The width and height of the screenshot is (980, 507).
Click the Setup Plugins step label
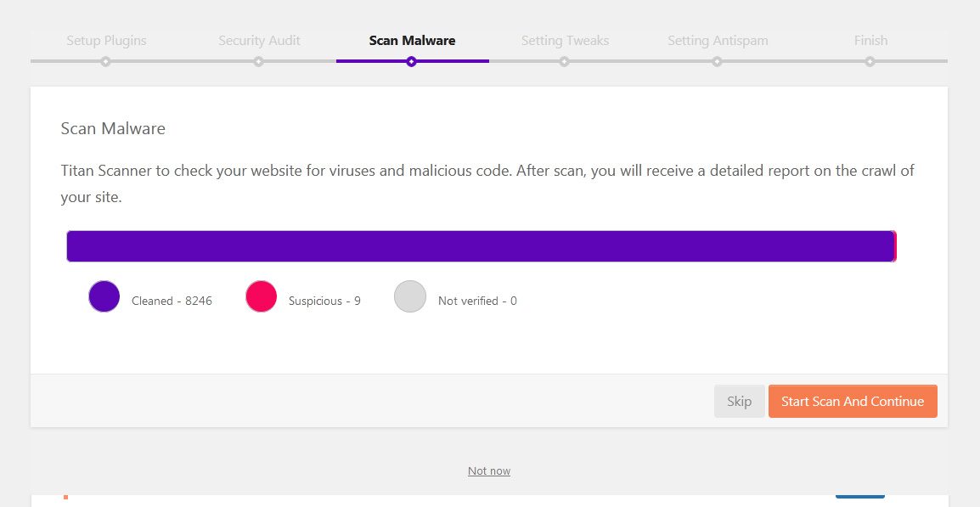106,40
